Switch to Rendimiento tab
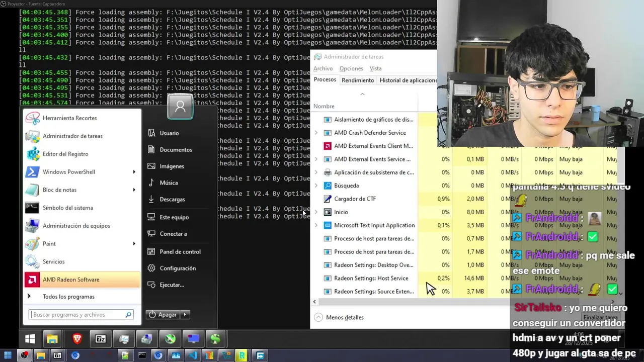Image resolution: width=644 pixels, height=362 pixels. point(358,80)
